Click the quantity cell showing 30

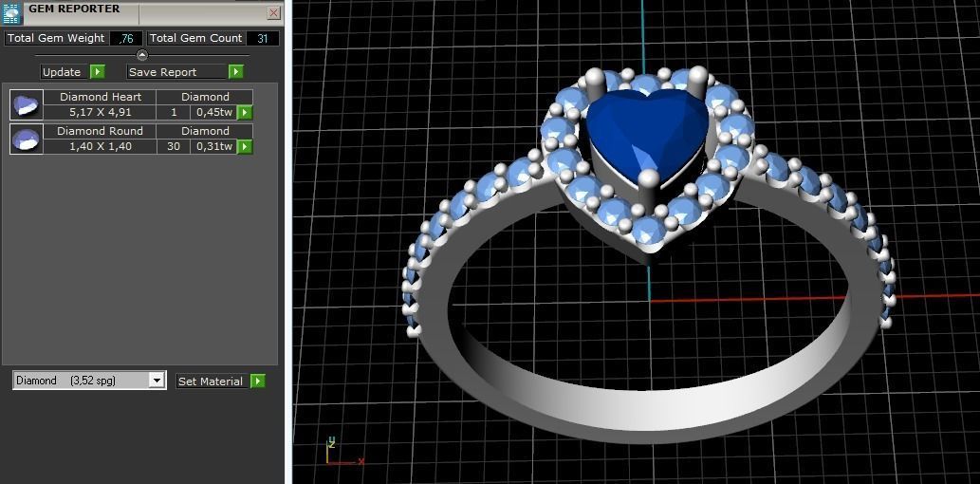click(173, 146)
